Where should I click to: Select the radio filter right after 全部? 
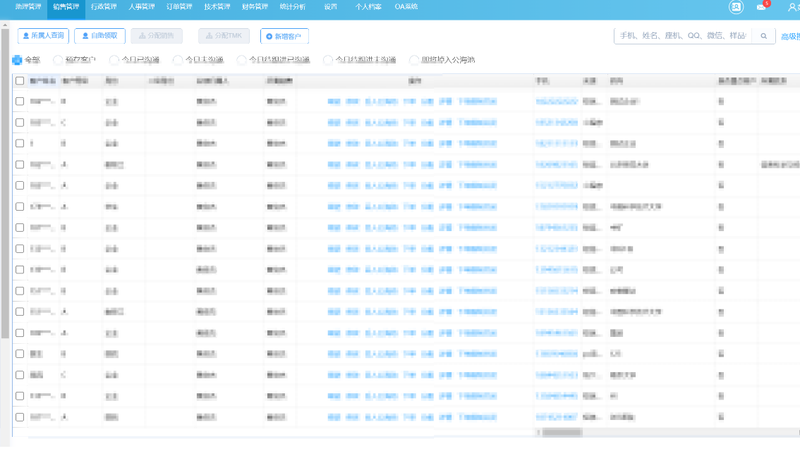point(58,60)
